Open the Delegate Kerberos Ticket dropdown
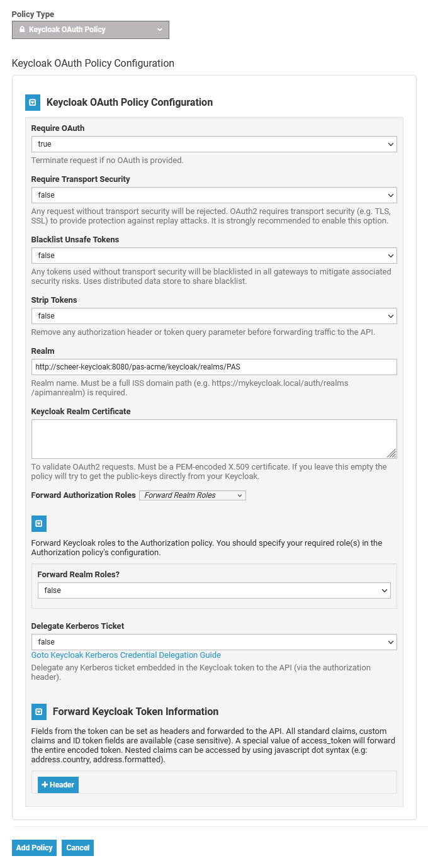 tap(214, 642)
